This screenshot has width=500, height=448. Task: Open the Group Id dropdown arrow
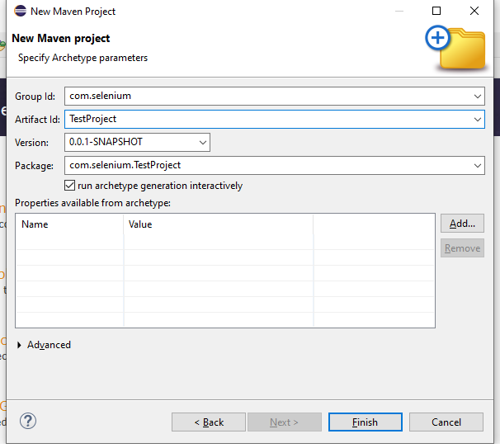(x=477, y=97)
